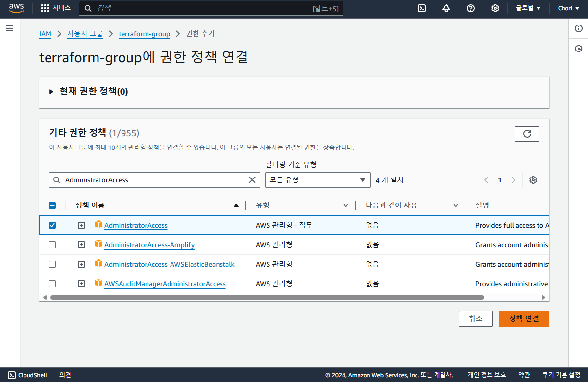The width and height of the screenshot is (588, 382).
Task: Click the Cancel button
Action: coord(476,319)
